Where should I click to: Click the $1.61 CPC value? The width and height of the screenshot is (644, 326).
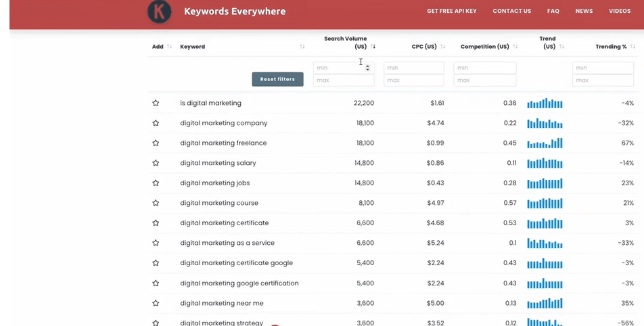(x=437, y=103)
